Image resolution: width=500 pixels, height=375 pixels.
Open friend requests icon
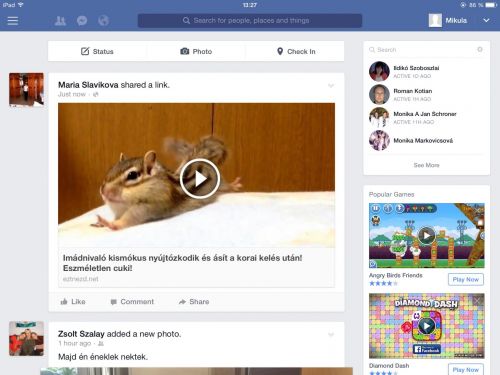click(60, 21)
